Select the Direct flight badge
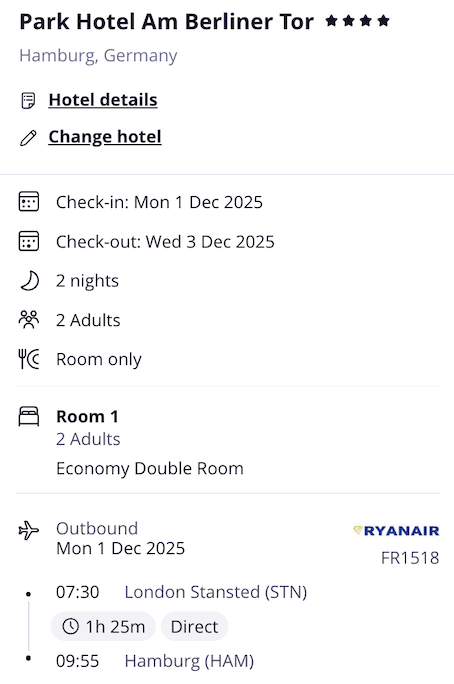The width and height of the screenshot is (454, 684). (194, 626)
